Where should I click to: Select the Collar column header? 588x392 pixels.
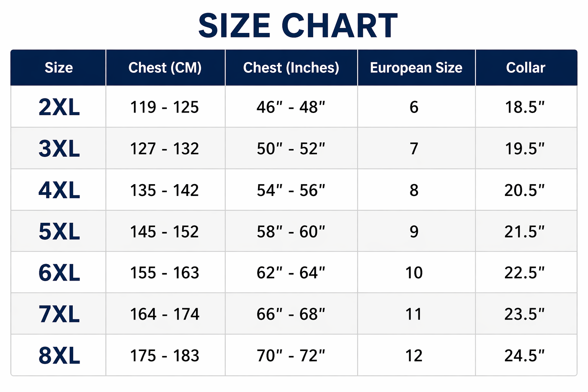coord(526,68)
